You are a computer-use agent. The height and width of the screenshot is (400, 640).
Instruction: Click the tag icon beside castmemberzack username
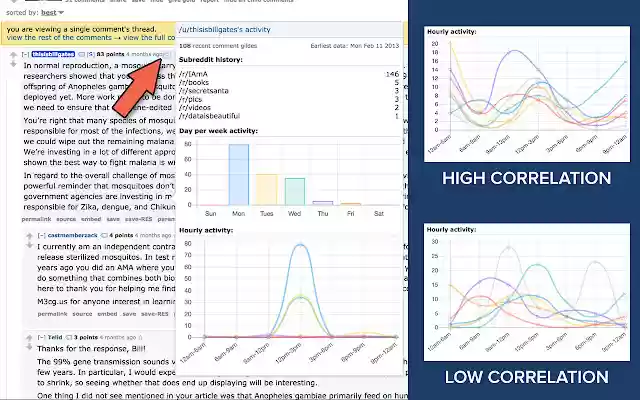[x=104, y=236]
